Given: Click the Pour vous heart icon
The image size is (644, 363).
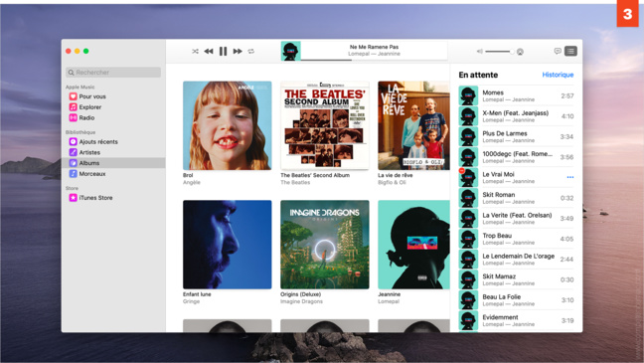Looking at the screenshot, I should (x=73, y=96).
